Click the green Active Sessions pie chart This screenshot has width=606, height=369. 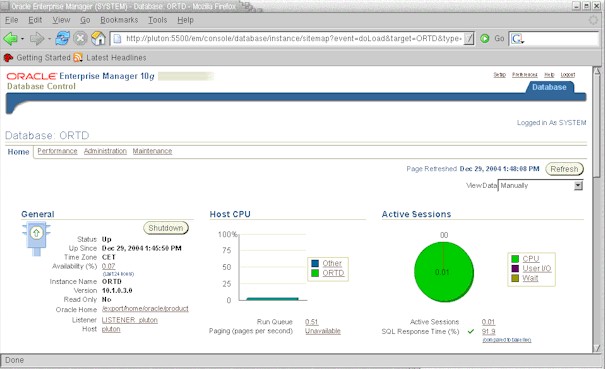click(x=444, y=272)
